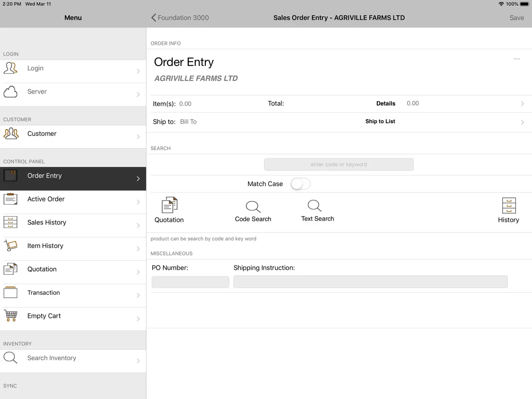Click the Ship to Bill To value
The height and width of the screenshot is (399, 532).
point(188,122)
